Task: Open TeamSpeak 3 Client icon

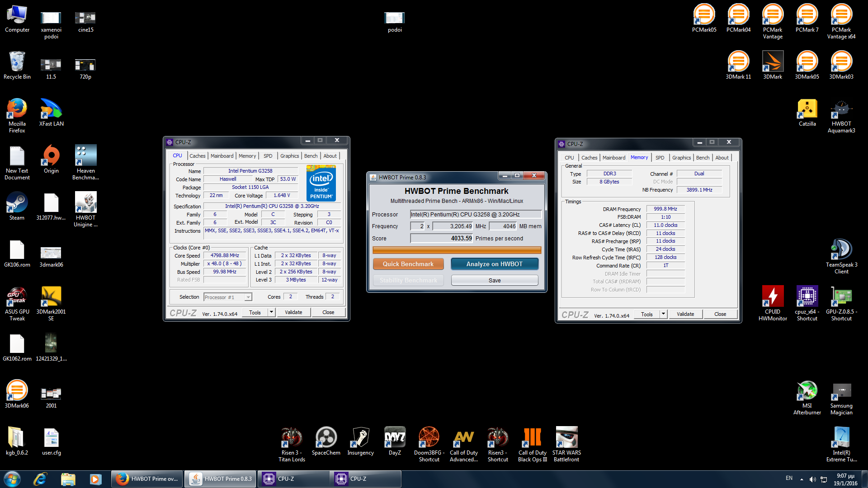Action: (841, 257)
